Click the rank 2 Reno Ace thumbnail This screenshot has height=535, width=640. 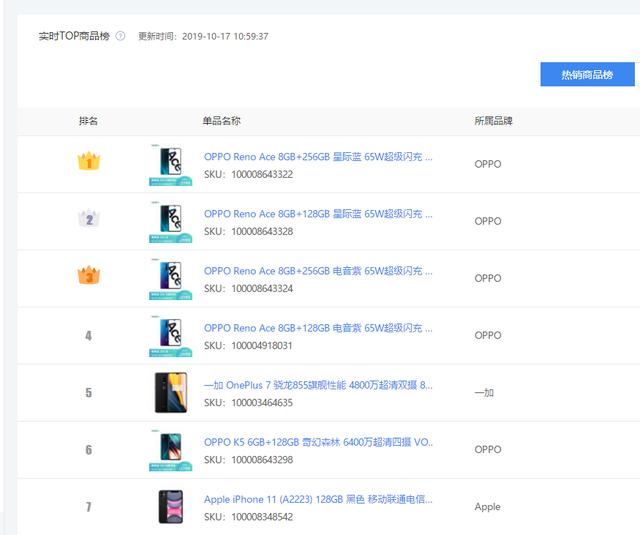[x=170, y=222]
